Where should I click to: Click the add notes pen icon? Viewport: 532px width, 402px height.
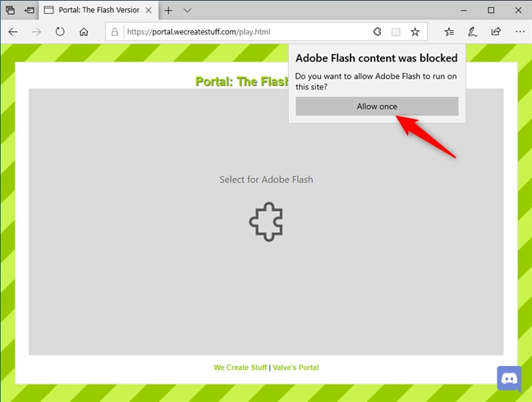[x=472, y=32]
